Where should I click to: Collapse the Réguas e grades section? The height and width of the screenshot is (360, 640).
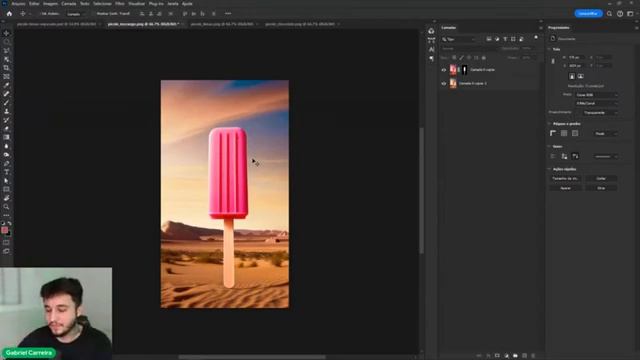click(x=549, y=123)
